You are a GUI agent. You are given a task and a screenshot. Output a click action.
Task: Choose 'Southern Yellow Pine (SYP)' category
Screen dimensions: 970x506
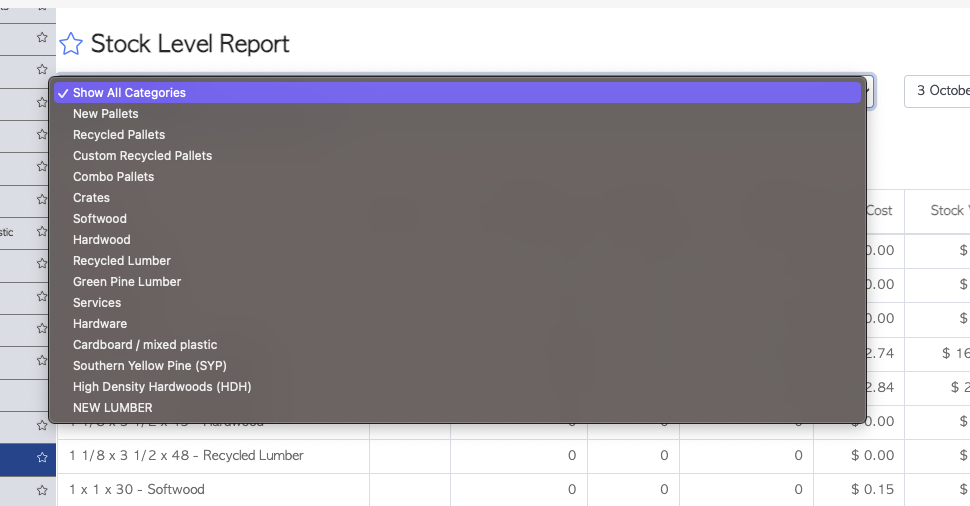[x=457, y=366]
